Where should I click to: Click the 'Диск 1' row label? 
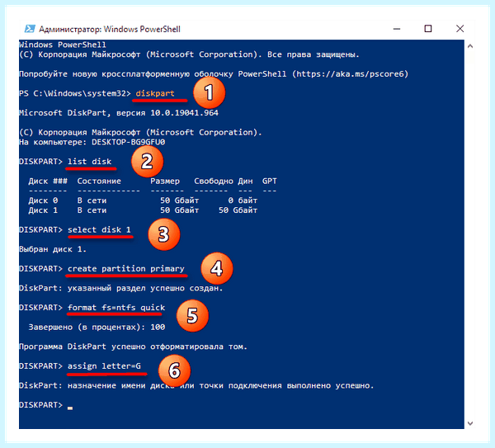43,210
